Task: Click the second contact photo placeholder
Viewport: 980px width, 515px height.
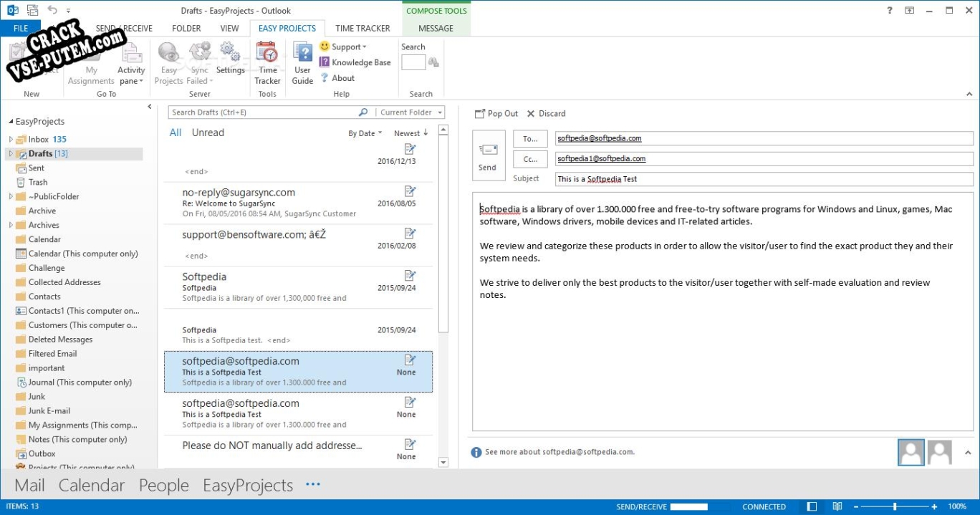Action: [x=940, y=453]
